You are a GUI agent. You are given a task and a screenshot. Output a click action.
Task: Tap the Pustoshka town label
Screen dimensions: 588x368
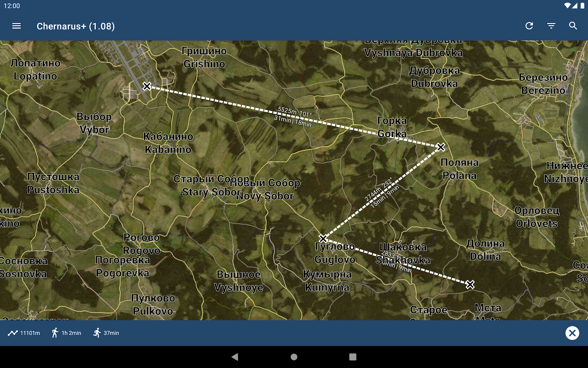(x=53, y=183)
